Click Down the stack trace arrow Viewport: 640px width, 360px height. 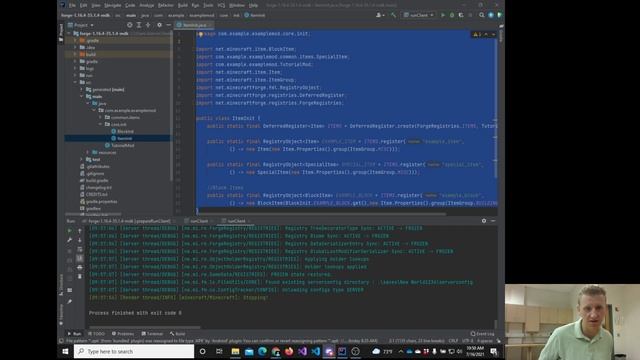(x=80, y=240)
